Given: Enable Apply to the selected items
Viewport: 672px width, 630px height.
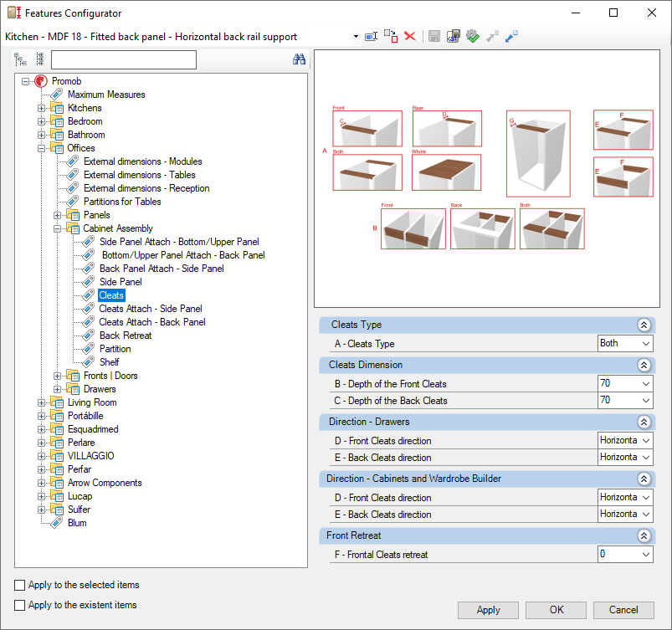Looking at the screenshot, I should pos(20,585).
